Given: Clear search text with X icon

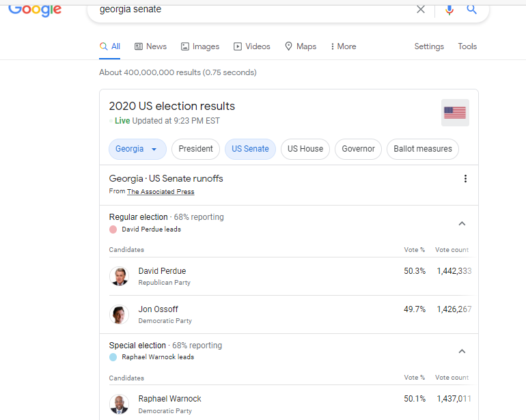Looking at the screenshot, I should pos(421,10).
